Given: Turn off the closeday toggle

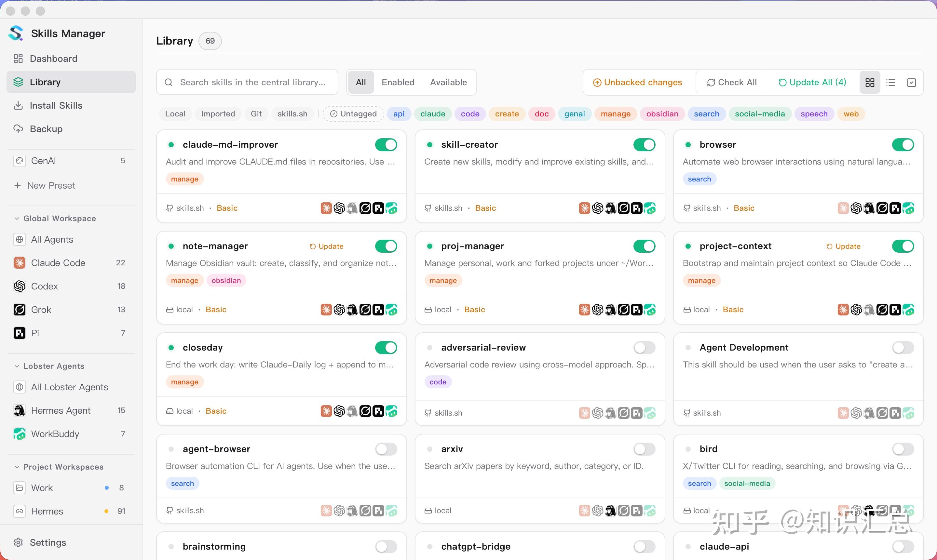Looking at the screenshot, I should [386, 348].
